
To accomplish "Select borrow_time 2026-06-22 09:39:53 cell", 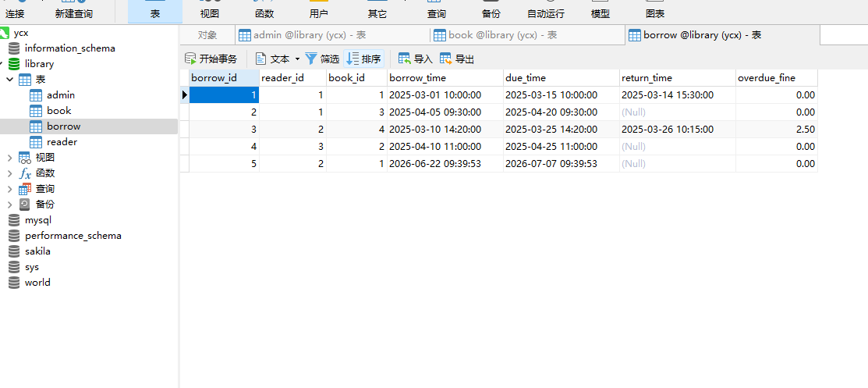I will (x=445, y=164).
